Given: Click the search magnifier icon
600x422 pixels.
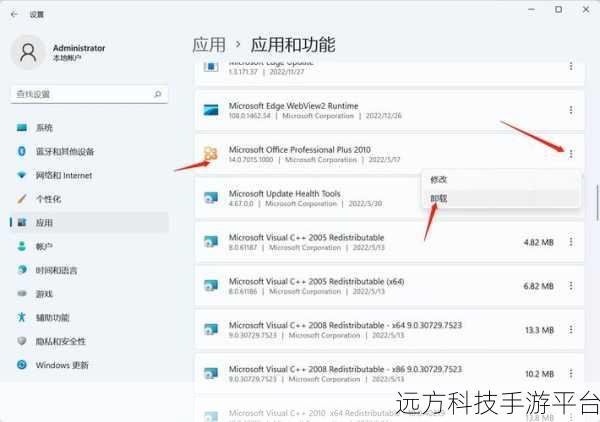Looking at the screenshot, I should [x=157, y=94].
